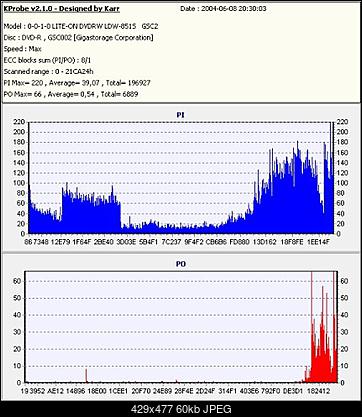Click PI x-axis label 12E79

point(60,242)
